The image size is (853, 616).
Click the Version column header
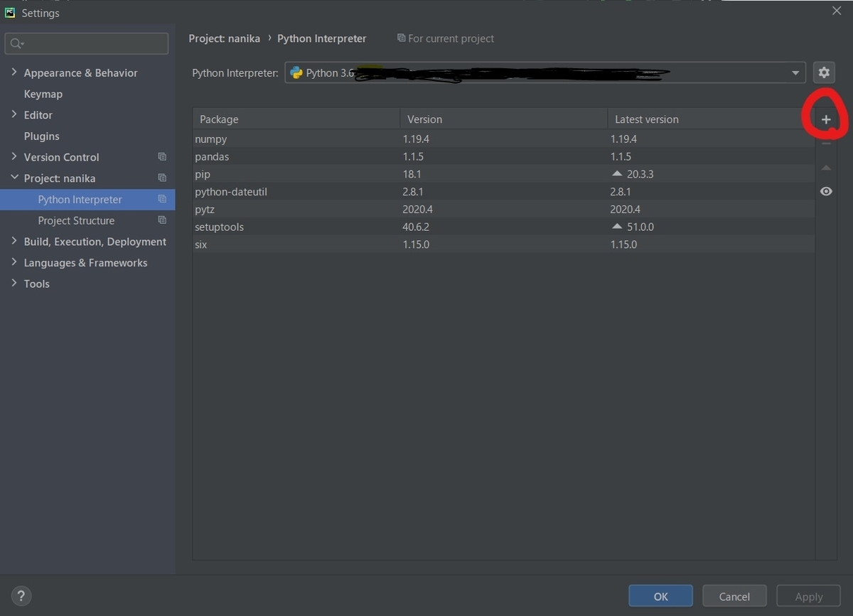(503, 119)
